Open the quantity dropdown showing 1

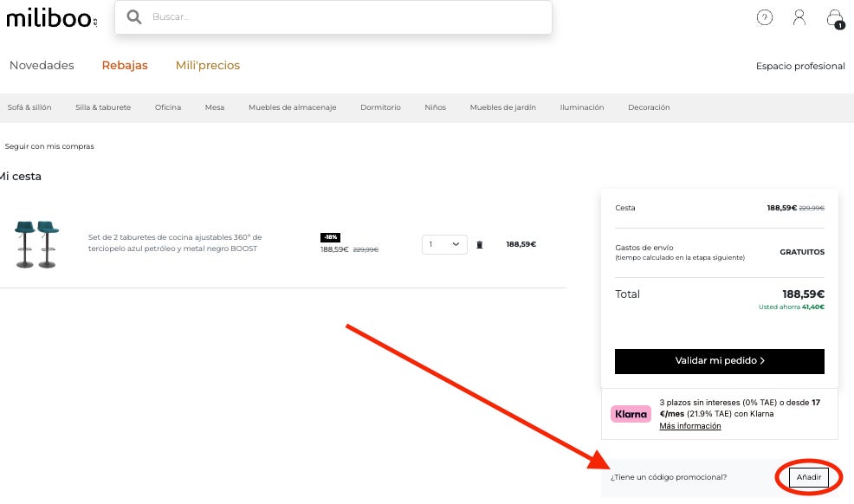coord(444,244)
